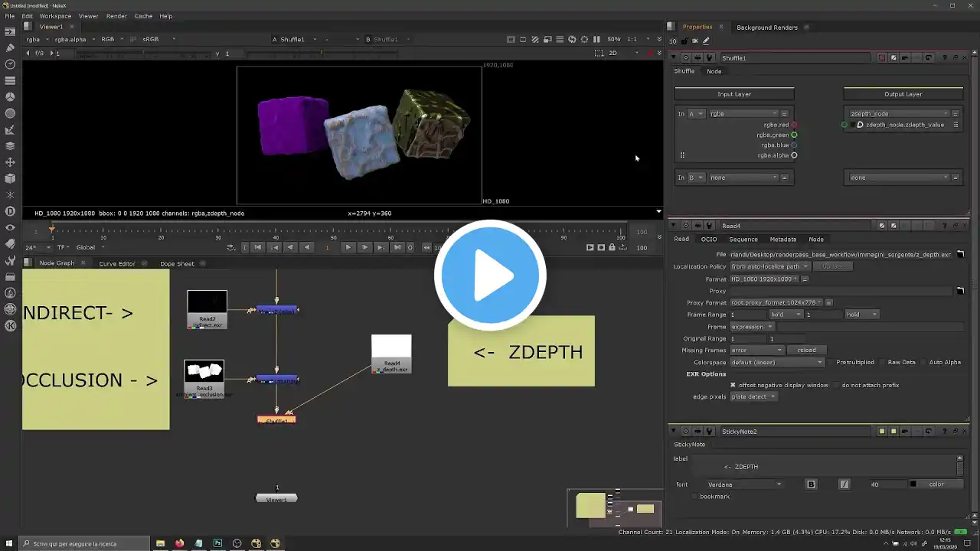Click the color button for StickyNote2
980x551 pixels.
point(936,484)
